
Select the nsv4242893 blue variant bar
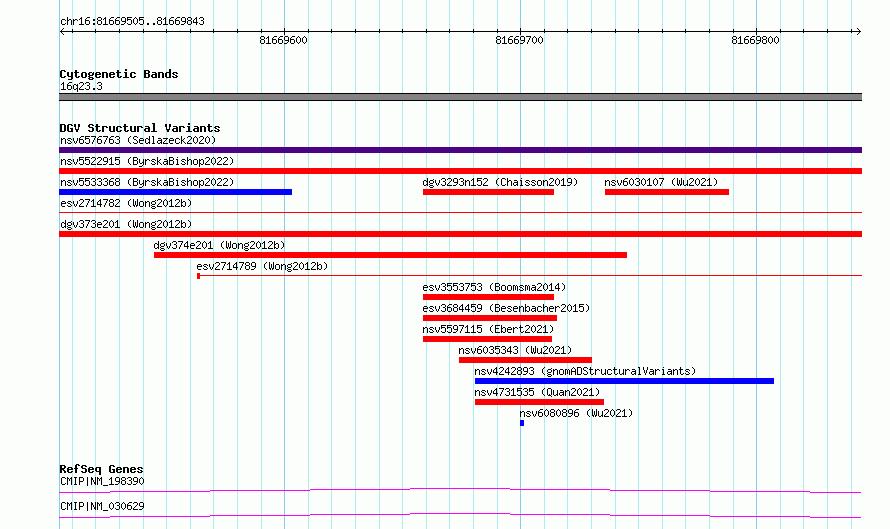[624, 381]
